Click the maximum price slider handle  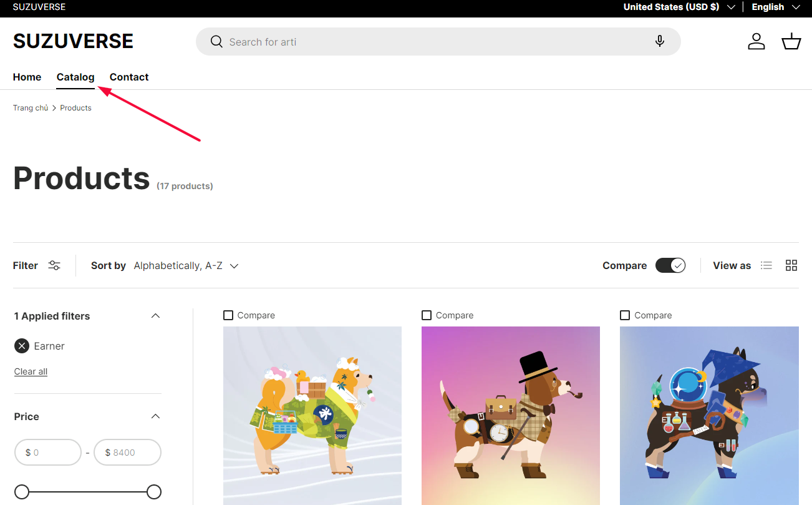[154, 492]
